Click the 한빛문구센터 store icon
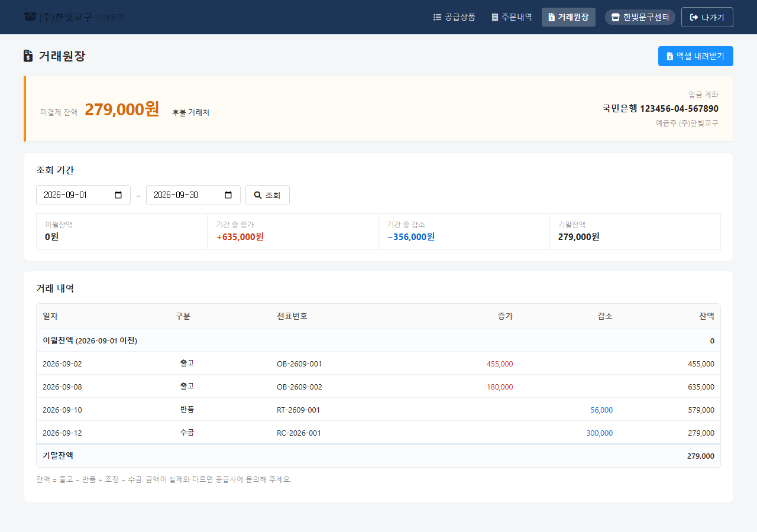Image resolution: width=757 pixels, height=532 pixels. click(x=616, y=17)
